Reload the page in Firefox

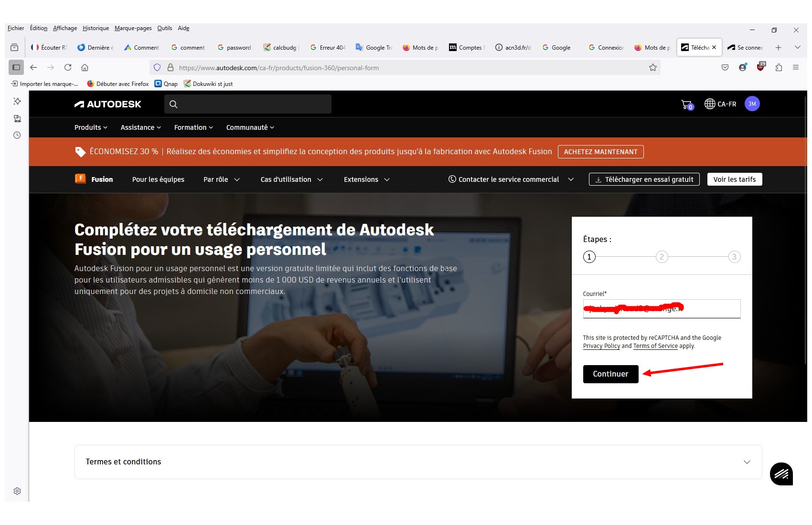(x=68, y=68)
